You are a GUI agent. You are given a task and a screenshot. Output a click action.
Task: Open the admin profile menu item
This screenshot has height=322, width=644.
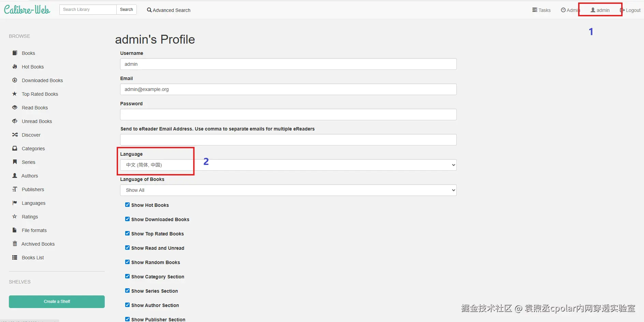[x=600, y=10]
